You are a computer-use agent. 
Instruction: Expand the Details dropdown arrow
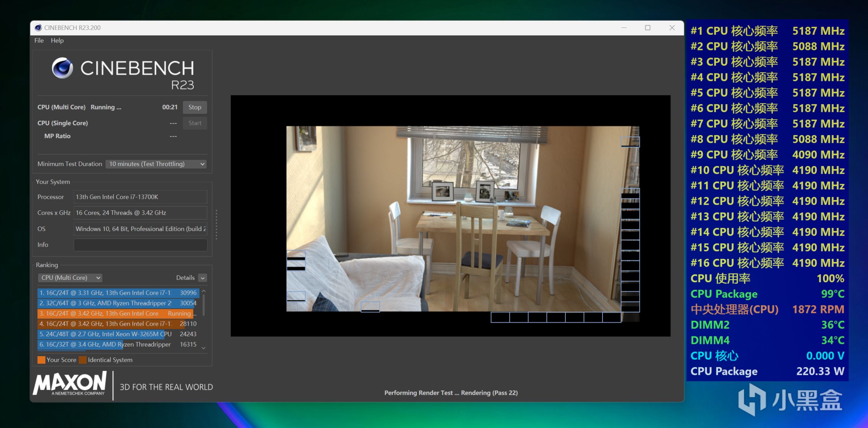pos(203,278)
